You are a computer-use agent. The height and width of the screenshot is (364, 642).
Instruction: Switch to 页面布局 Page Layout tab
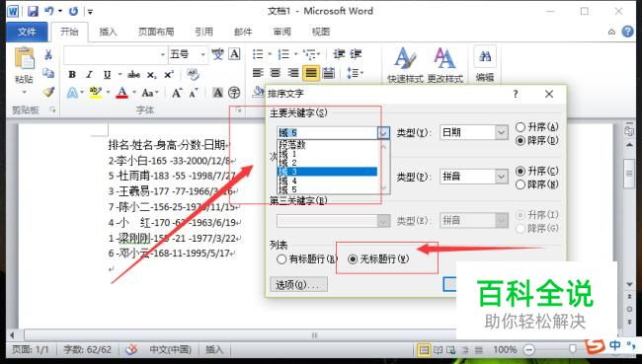[x=156, y=32]
